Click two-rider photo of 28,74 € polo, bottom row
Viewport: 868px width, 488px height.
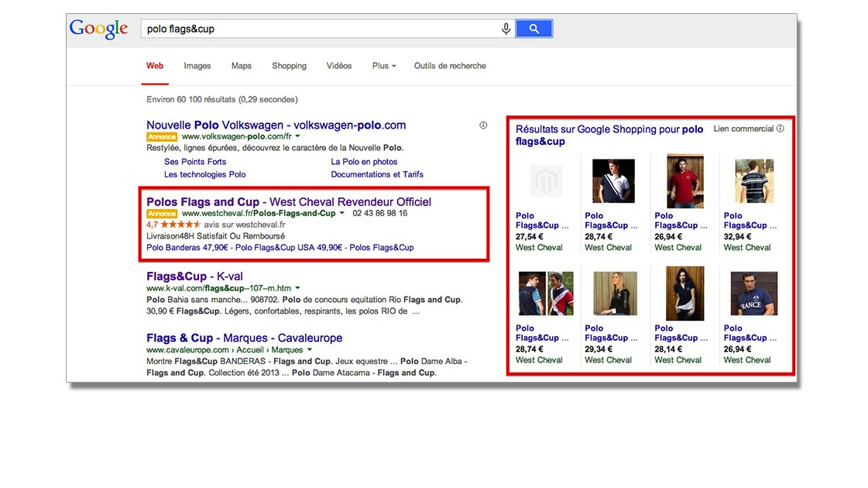pos(546,294)
